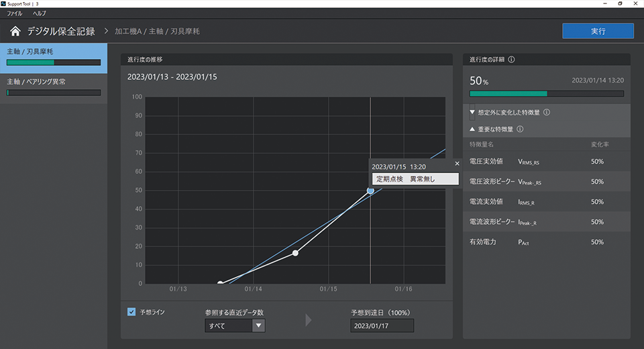
Task: Click the 予想到達日 date field
Action: (382, 326)
